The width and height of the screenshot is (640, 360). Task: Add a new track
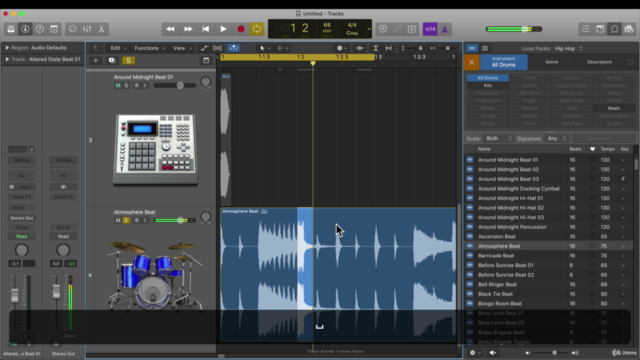tap(96, 60)
